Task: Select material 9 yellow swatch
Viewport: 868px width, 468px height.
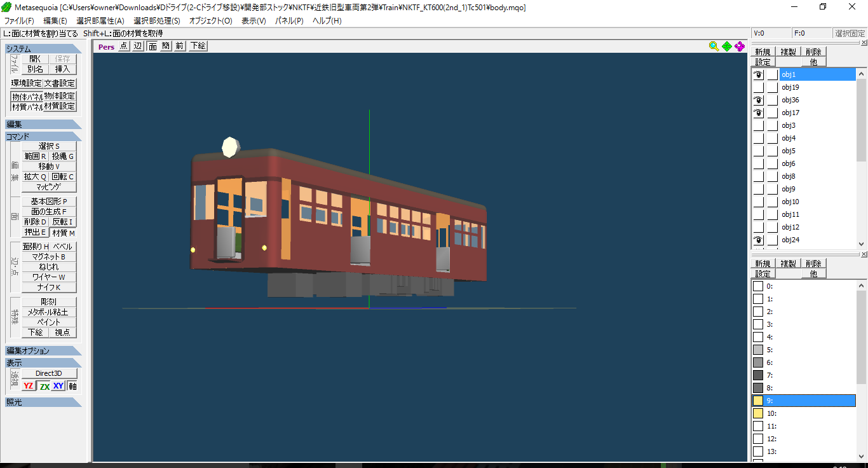Action: [757, 401]
